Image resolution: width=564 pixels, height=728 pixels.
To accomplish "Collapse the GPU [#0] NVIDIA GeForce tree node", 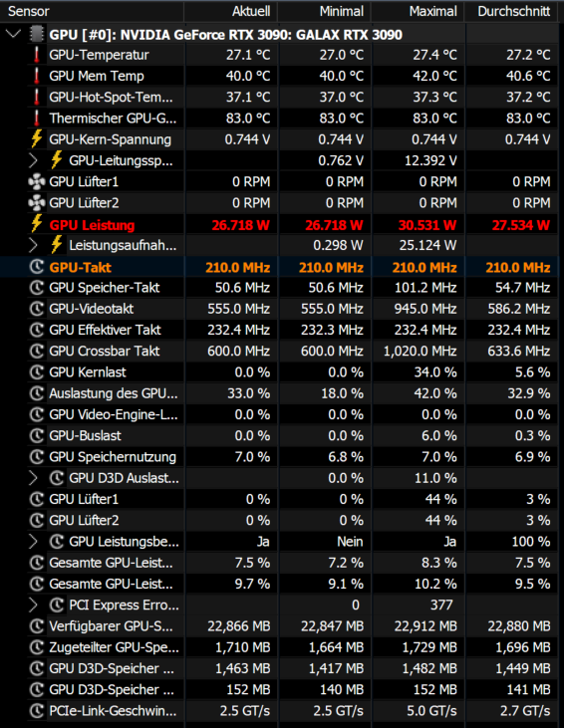I will (x=14, y=34).
